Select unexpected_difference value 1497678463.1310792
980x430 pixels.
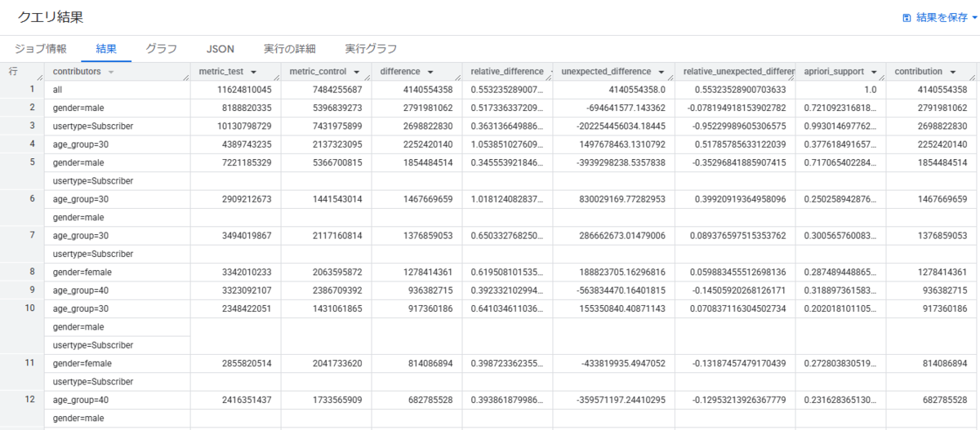621,144
